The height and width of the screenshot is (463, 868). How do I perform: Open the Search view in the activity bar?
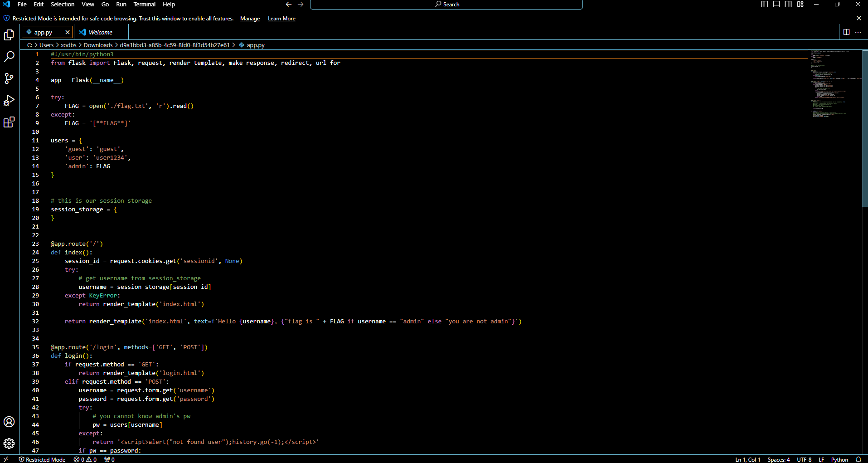click(9, 57)
